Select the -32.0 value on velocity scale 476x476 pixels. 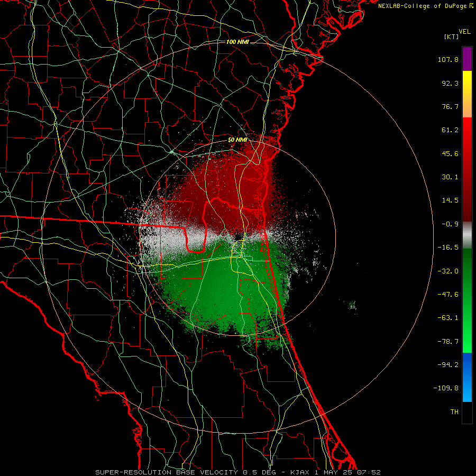[448, 271]
